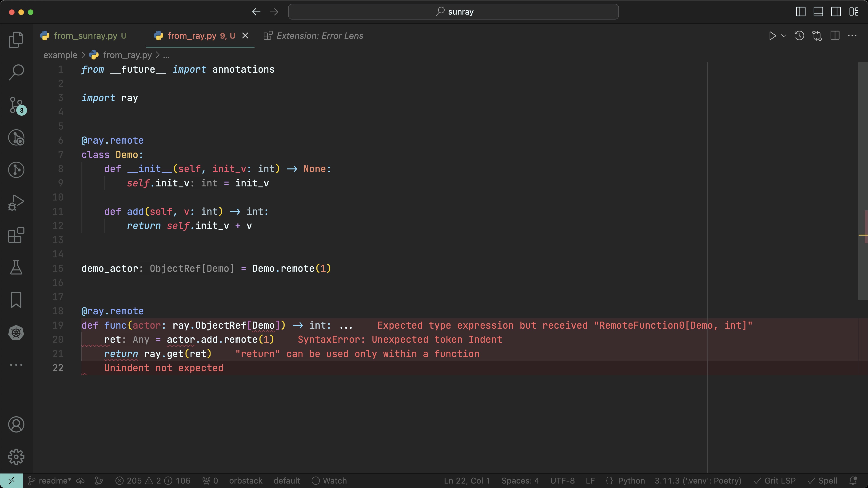Expand the Run Python file dropdown arrow
Image resolution: width=868 pixels, height=488 pixels.
[784, 36]
